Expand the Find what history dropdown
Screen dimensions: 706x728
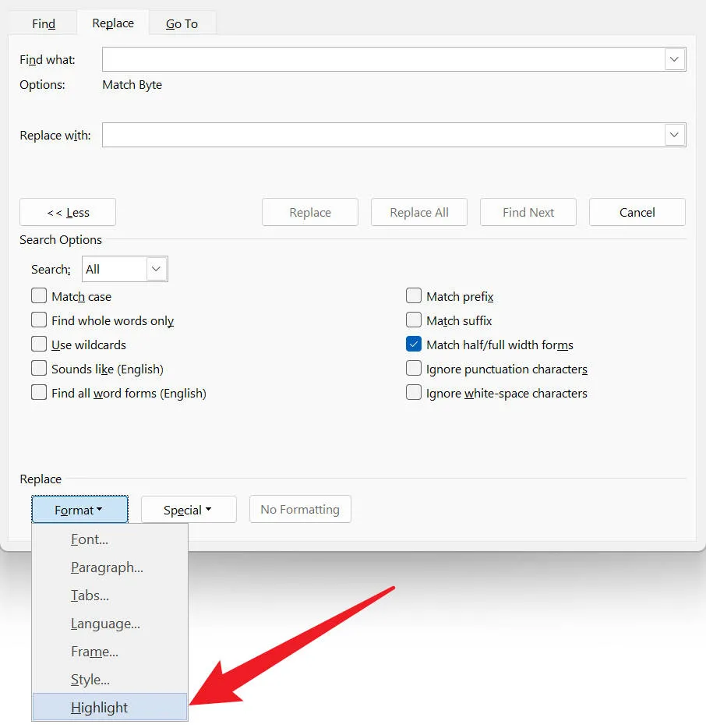coord(674,59)
